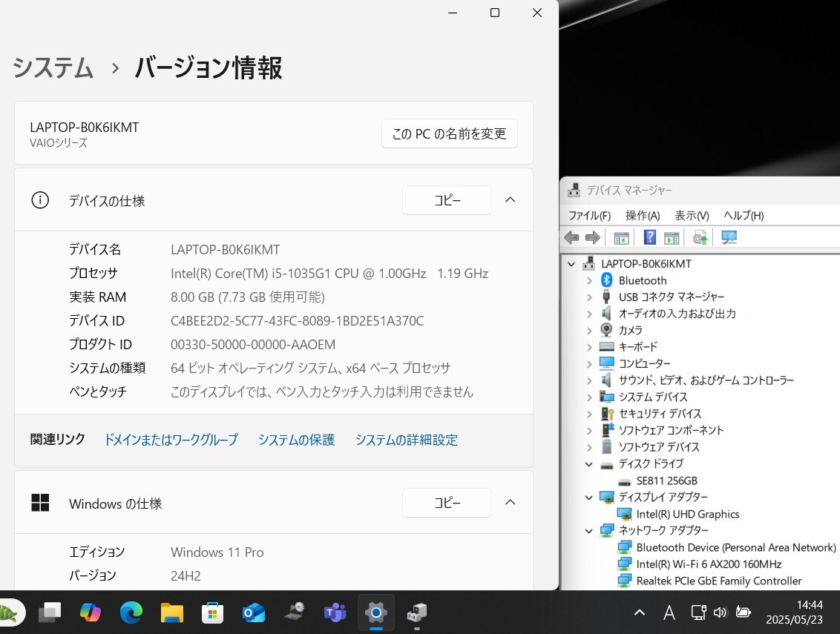
Task: Open Microsoft Teams from the taskbar
Action: click(x=335, y=612)
